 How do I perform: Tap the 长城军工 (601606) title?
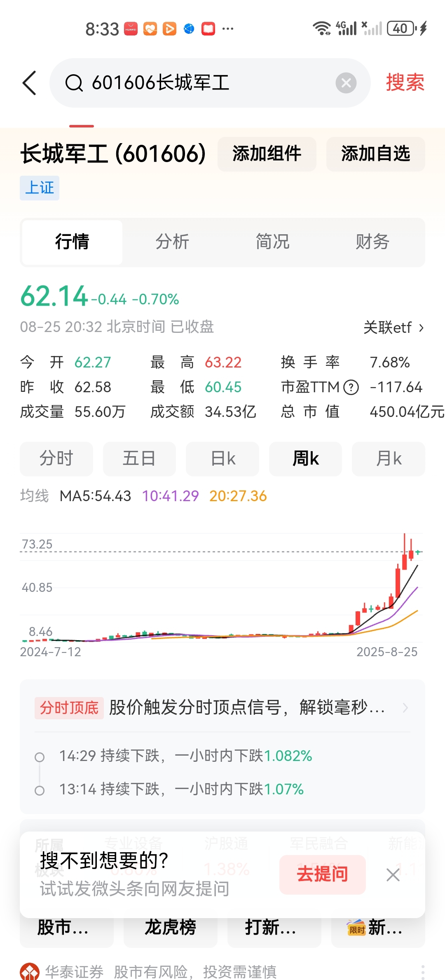[x=113, y=154]
